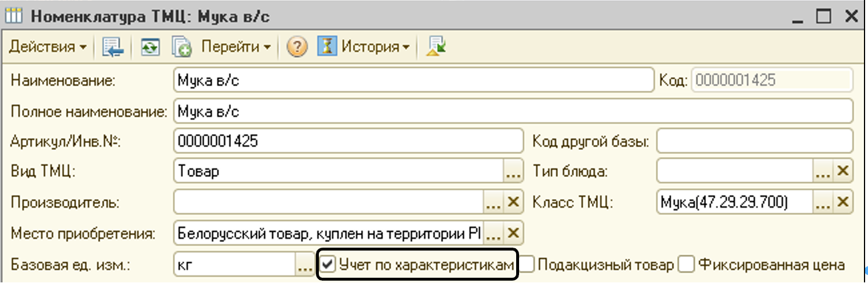Clear the Класс ТМЦ field with X button
The height and width of the screenshot is (287, 868).
pyautogui.click(x=843, y=203)
